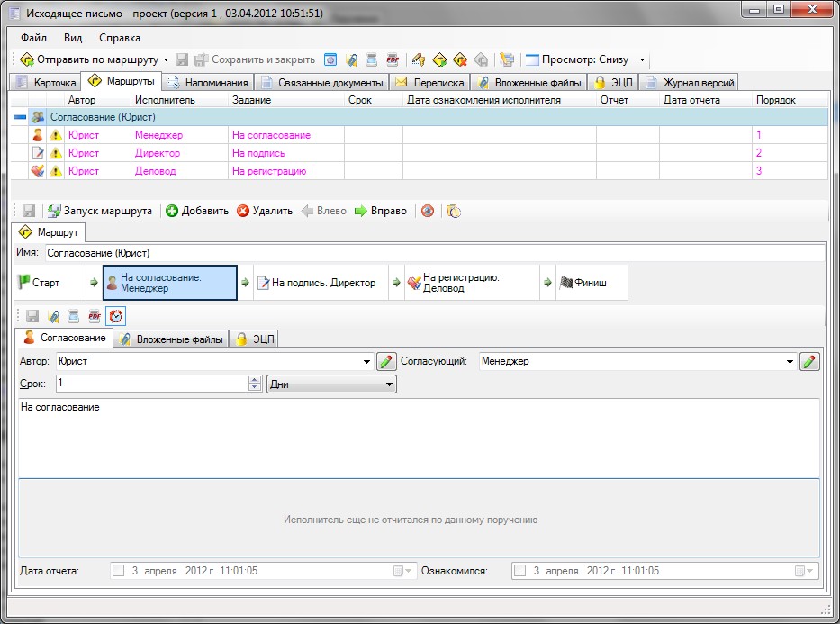Click the PDF export icon in top toolbar

point(393,59)
